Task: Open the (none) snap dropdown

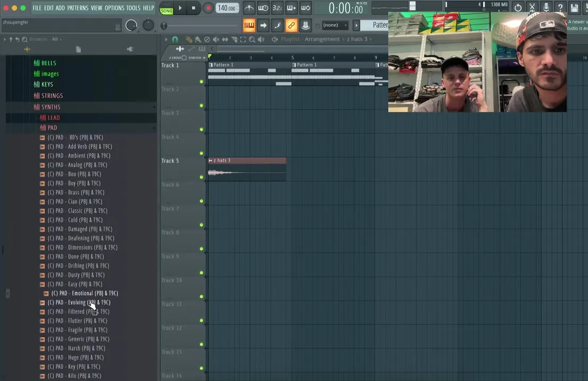Action: coord(334,25)
